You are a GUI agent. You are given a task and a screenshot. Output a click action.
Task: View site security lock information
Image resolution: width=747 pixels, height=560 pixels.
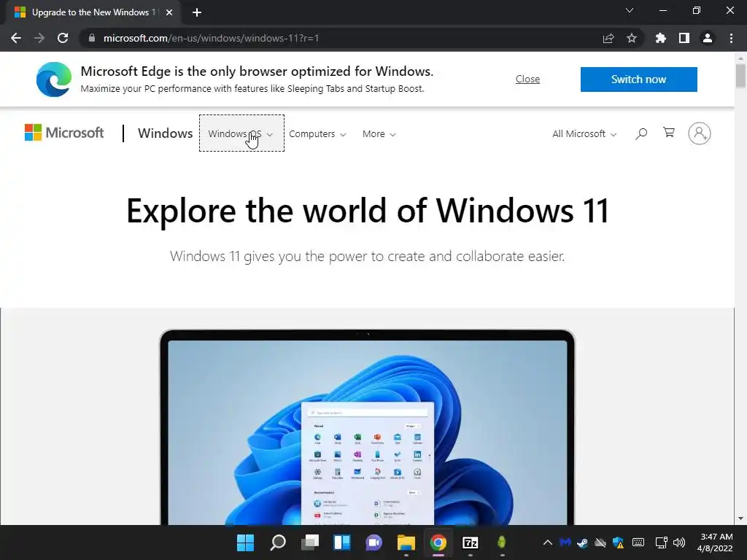[x=92, y=38]
